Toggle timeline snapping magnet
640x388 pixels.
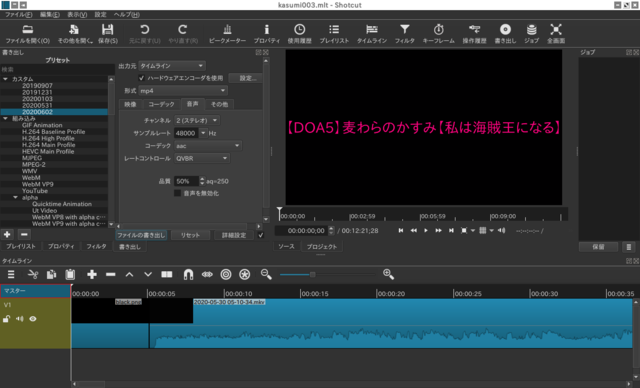tap(188, 275)
